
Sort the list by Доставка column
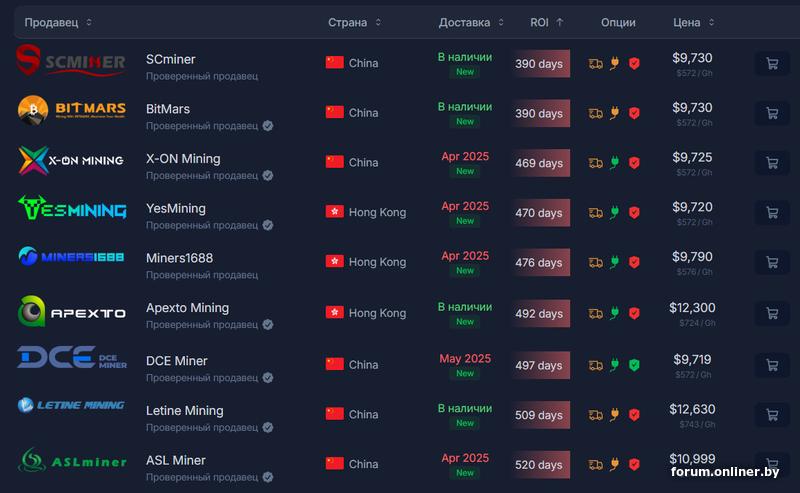pyautogui.click(x=471, y=22)
